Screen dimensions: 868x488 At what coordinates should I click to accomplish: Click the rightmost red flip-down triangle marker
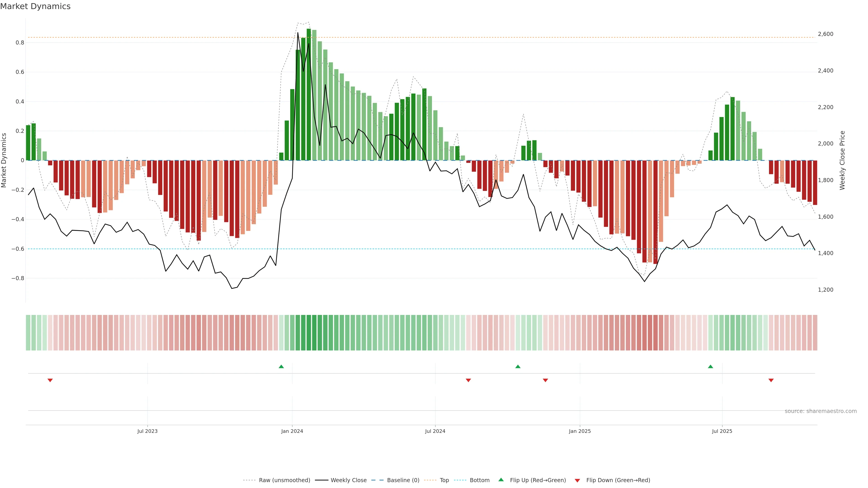pos(771,380)
